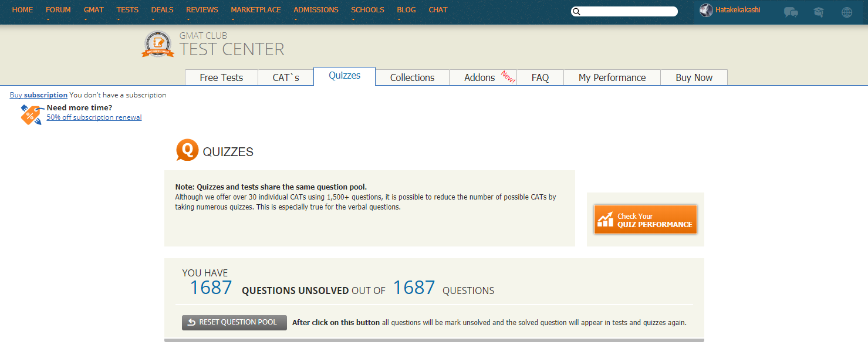Viewport: 868px width, 348px height.
Task: Open the chat bubbles icon in header
Action: (791, 12)
